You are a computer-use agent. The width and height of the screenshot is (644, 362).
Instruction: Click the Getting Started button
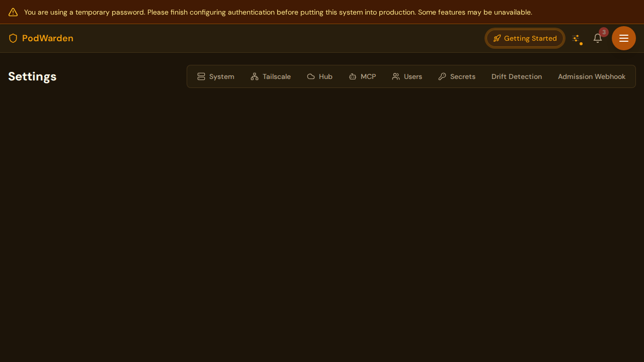point(525,38)
